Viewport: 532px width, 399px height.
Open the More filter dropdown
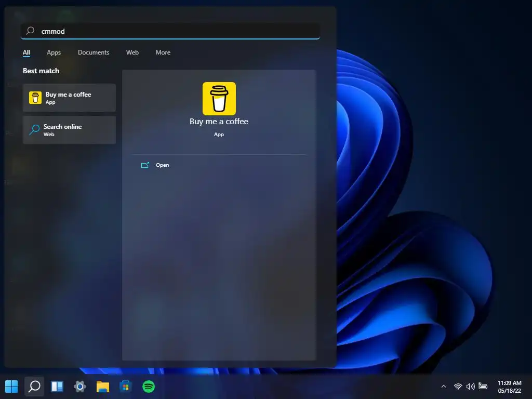coord(163,52)
